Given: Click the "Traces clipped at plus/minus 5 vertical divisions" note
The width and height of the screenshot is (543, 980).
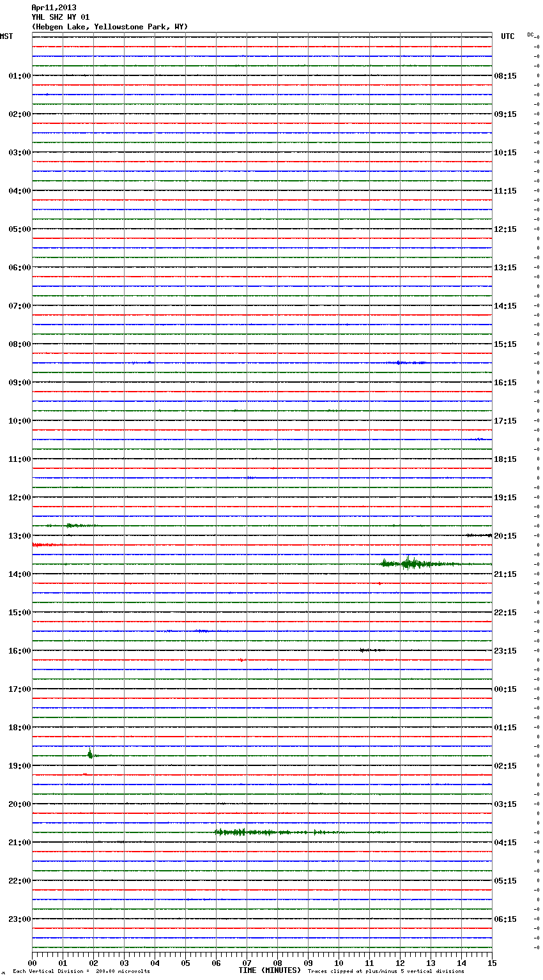Looking at the screenshot, I should tap(386, 972).
